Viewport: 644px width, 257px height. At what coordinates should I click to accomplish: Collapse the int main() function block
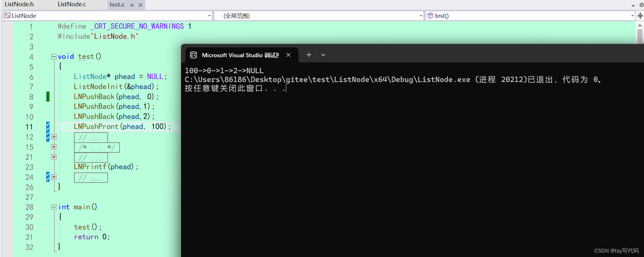tap(54, 207)
